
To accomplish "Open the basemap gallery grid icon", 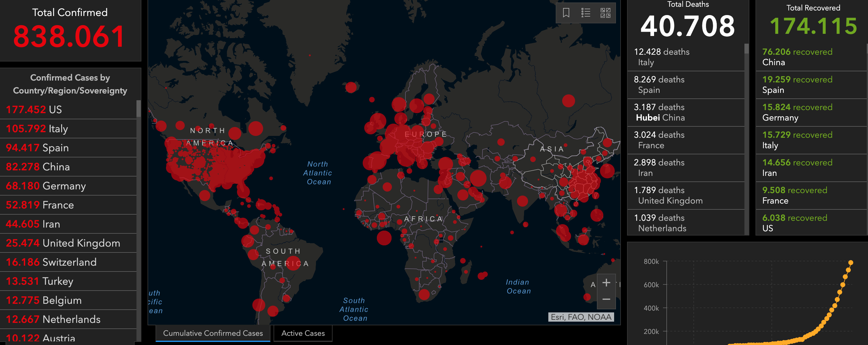I will point(605,13).
